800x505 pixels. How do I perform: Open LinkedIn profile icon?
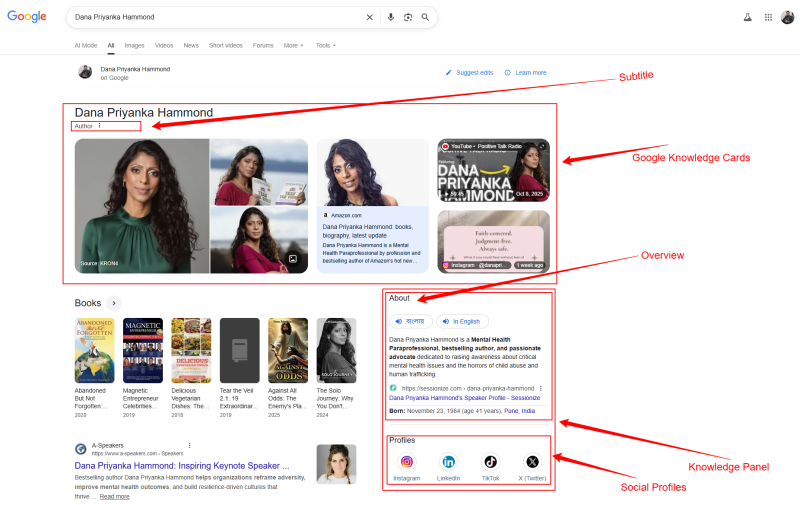[x=448, y=462]
